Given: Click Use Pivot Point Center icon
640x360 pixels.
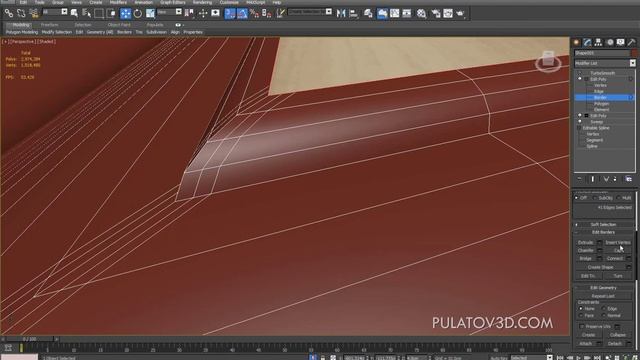Looking at the screenshot, I should coord(189,13).
